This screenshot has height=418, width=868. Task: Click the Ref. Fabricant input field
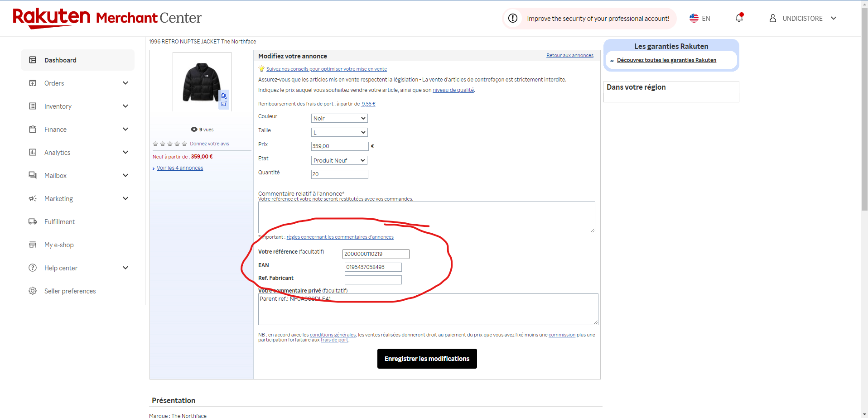[373, 280]
